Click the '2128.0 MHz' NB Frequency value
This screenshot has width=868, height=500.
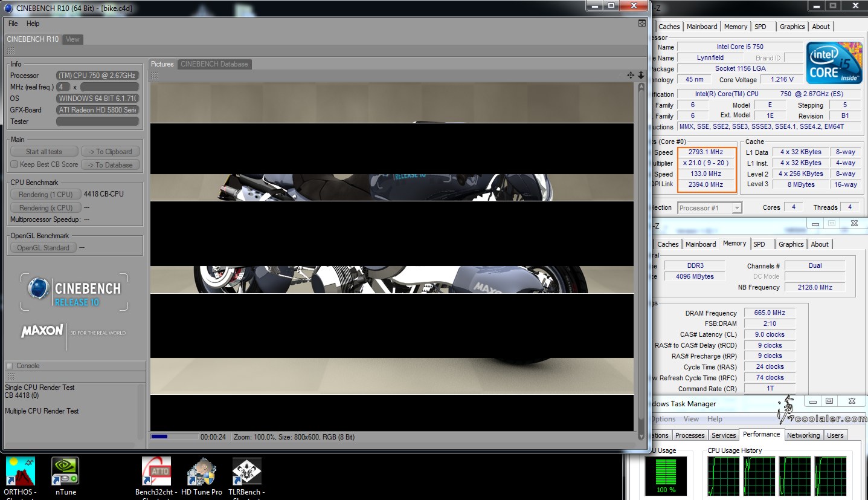click(x=814, y=287)
